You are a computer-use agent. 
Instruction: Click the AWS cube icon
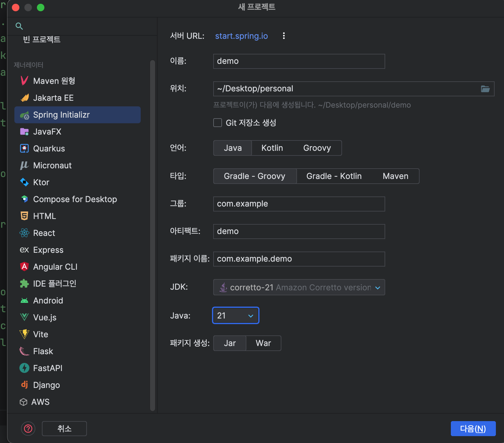coord(23,402)
